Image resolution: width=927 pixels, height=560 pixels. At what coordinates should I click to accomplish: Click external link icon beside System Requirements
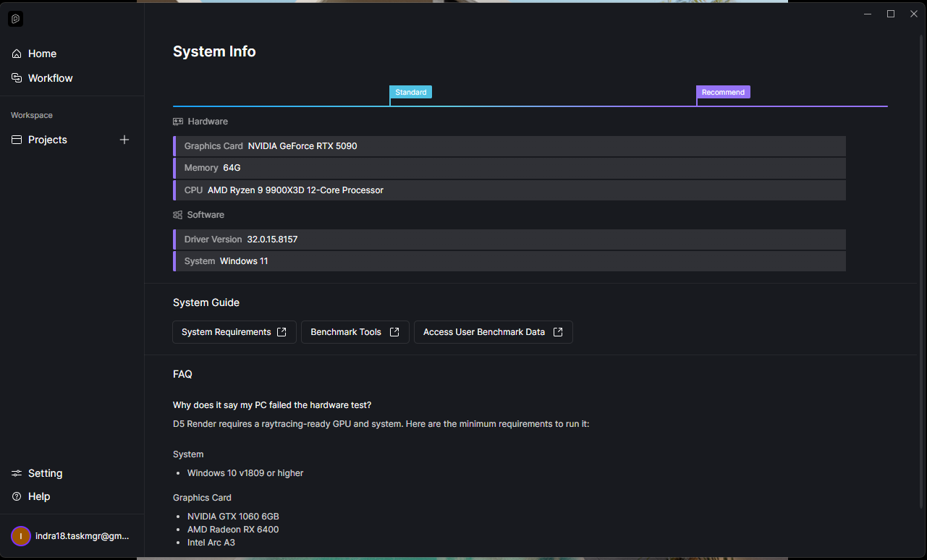pyautogui.click(x=282, y=332)
